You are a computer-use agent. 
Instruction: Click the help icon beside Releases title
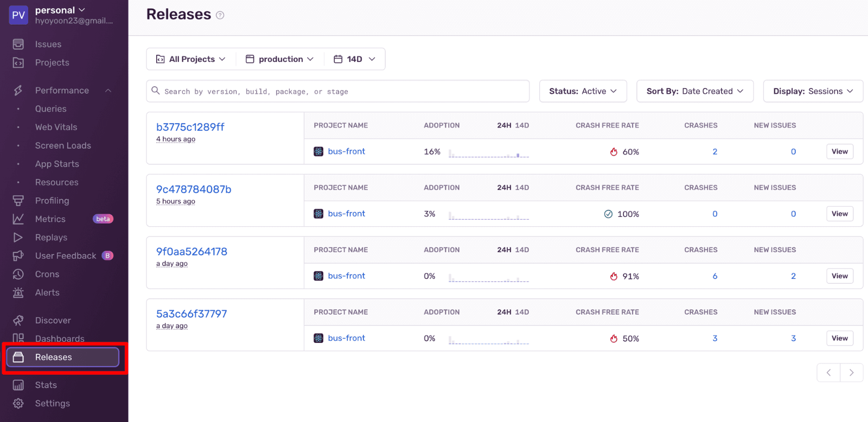coord(220,15)
